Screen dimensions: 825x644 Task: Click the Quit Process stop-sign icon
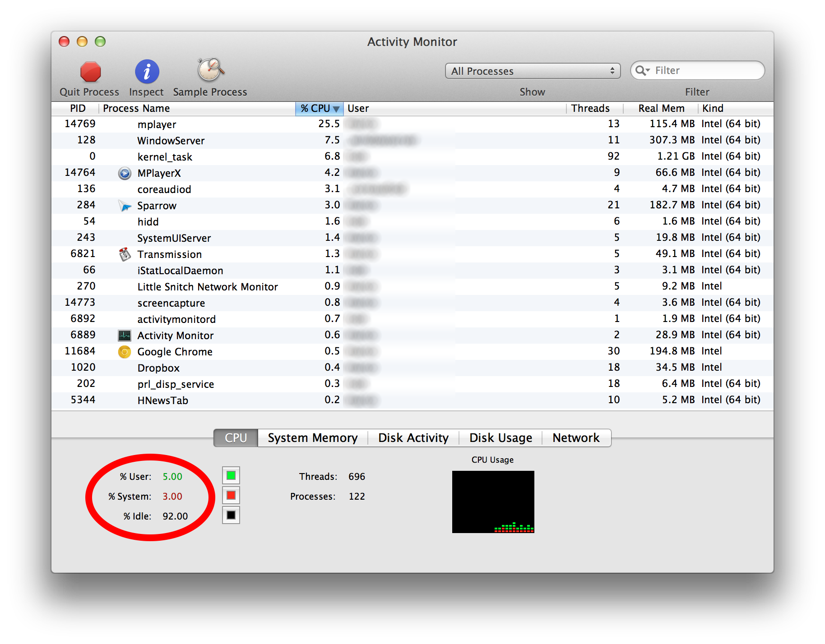[x=90, y=72]
